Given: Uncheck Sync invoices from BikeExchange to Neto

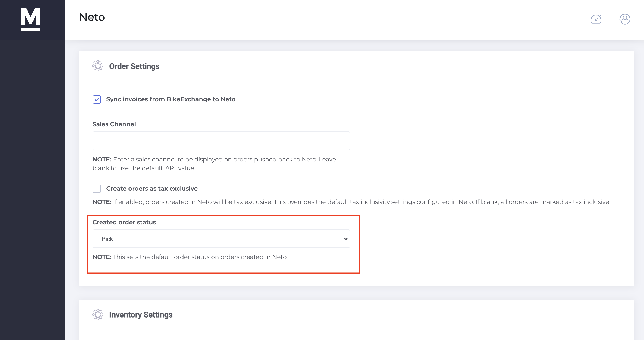Looking at the screenshot, I should 97,99.
